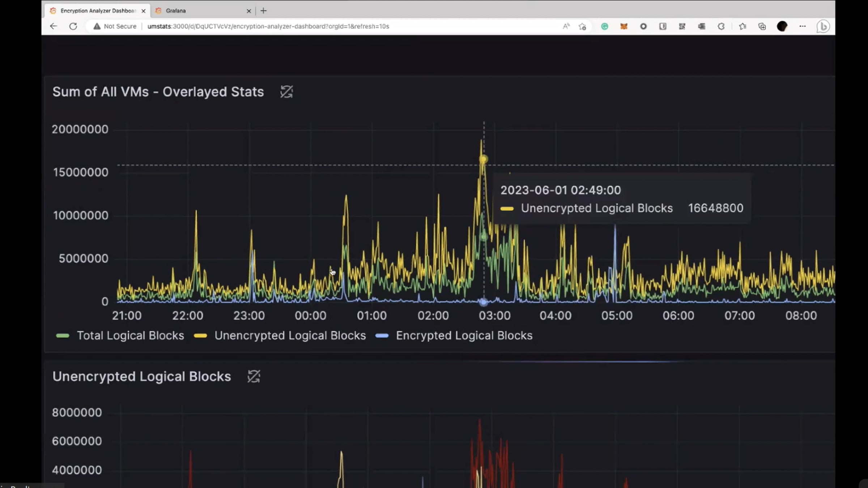Reload the dashboard page
Viewport: 868px width, 488px height.
coord(73,26)
